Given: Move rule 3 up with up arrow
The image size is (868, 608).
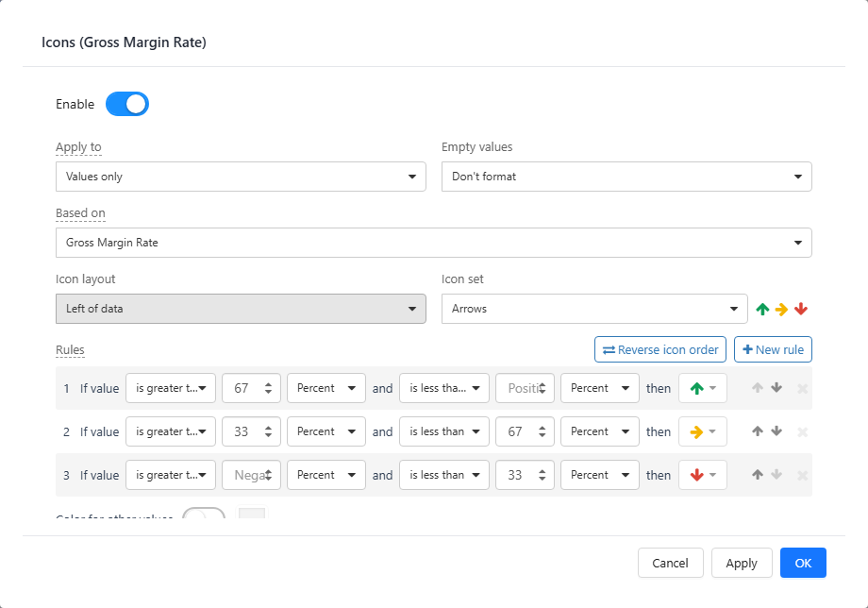Looking at the screenshot, I should point(758,475).
